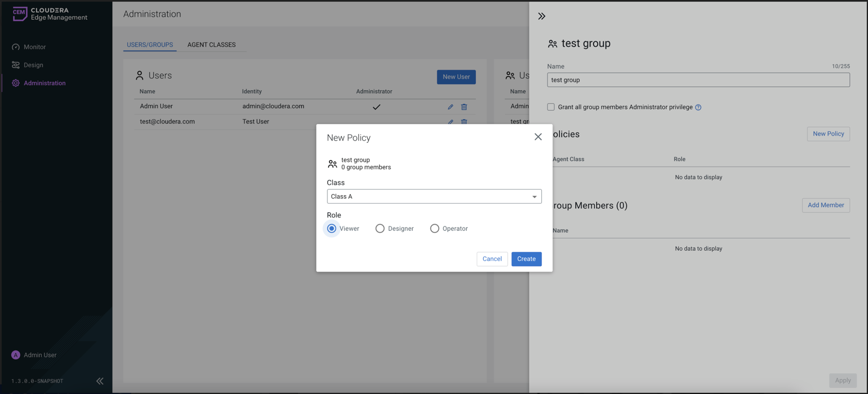The image size is (868, 394).
Task: Delete Admin User with trash icon
Action: (464, 107)
